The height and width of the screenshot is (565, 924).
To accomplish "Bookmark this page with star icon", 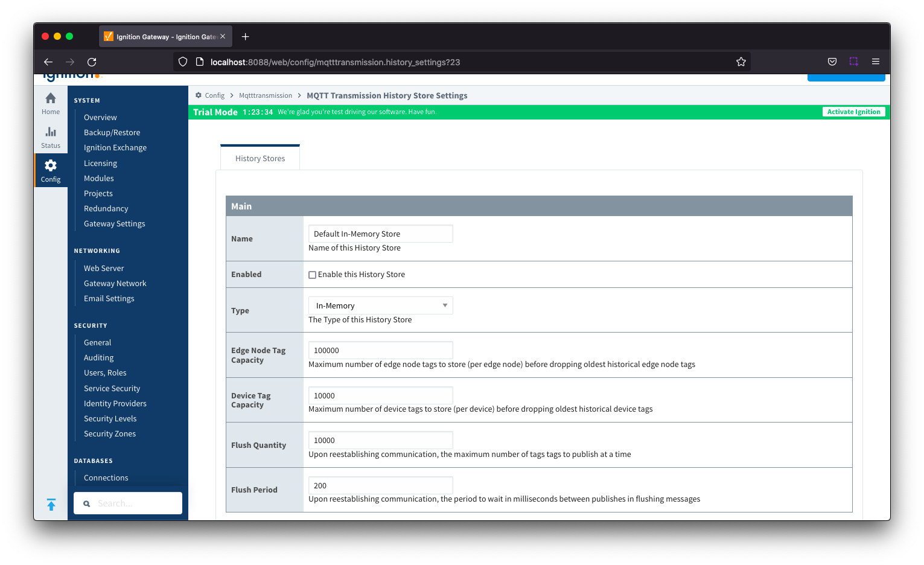I will [741, 62].
